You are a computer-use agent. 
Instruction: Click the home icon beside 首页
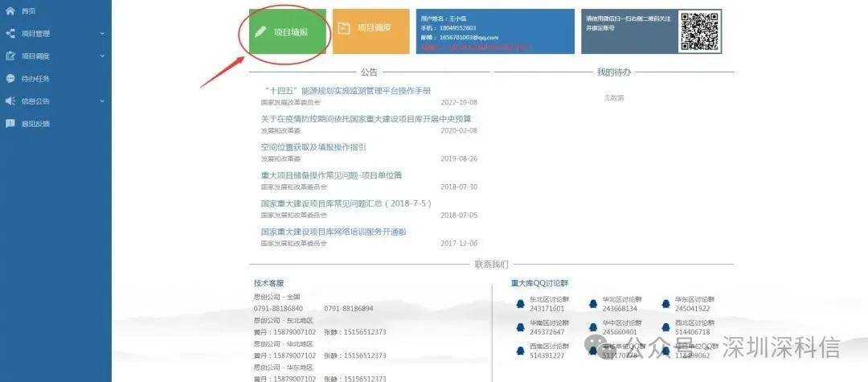point(10,10)
